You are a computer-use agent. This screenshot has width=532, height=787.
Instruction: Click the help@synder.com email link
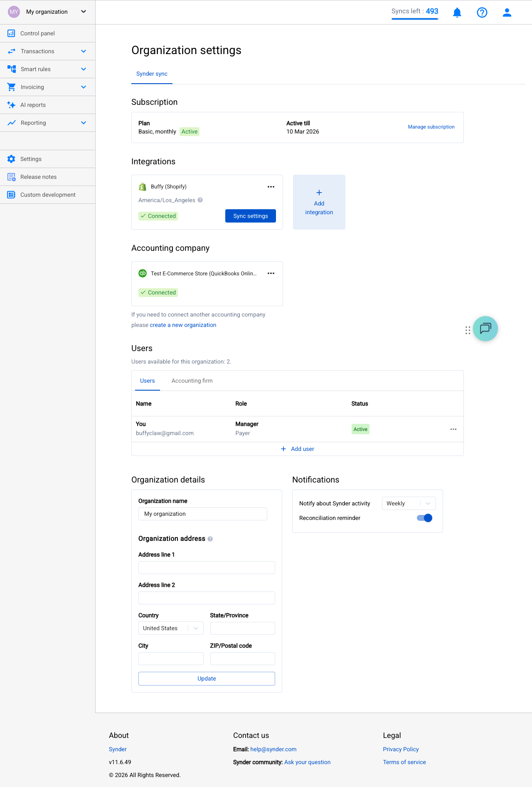(273, 749)
